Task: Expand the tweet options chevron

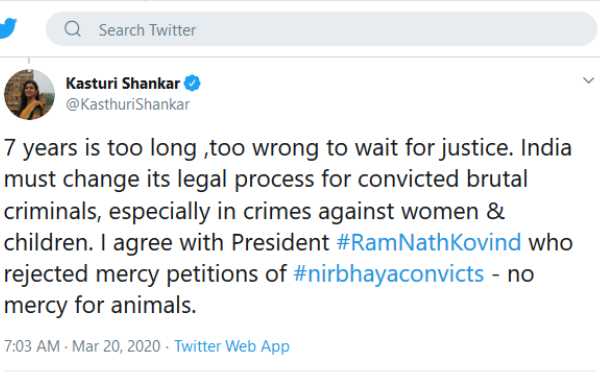Action: tap(588, 81)
